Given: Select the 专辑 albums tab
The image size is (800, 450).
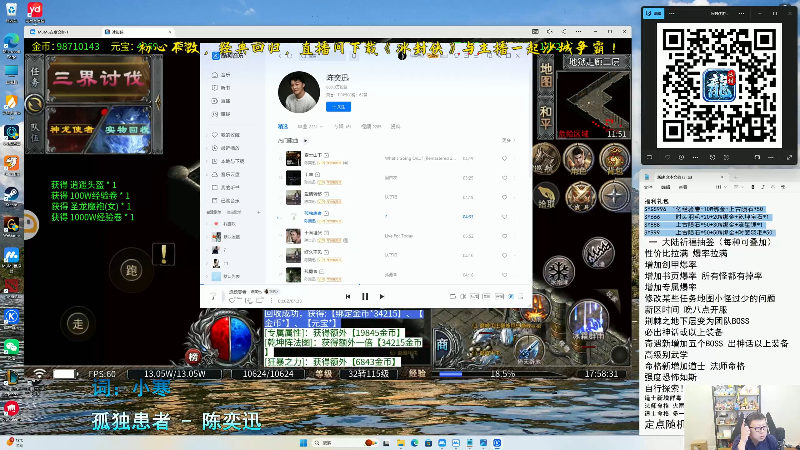Looking at the screenshot, I should click(x=342, y=127).
